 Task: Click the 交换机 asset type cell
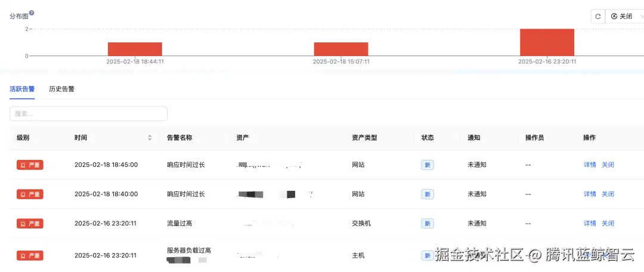[361, 224]
